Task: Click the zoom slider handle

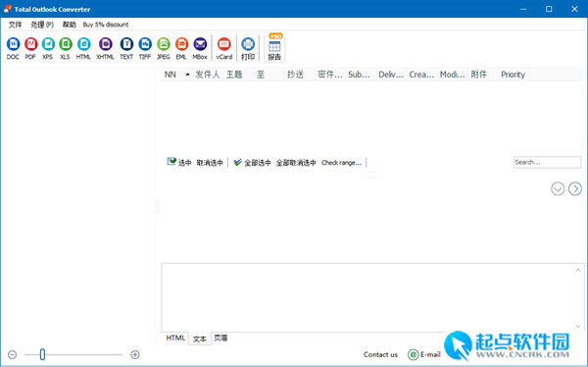Action: click(42, 354)
